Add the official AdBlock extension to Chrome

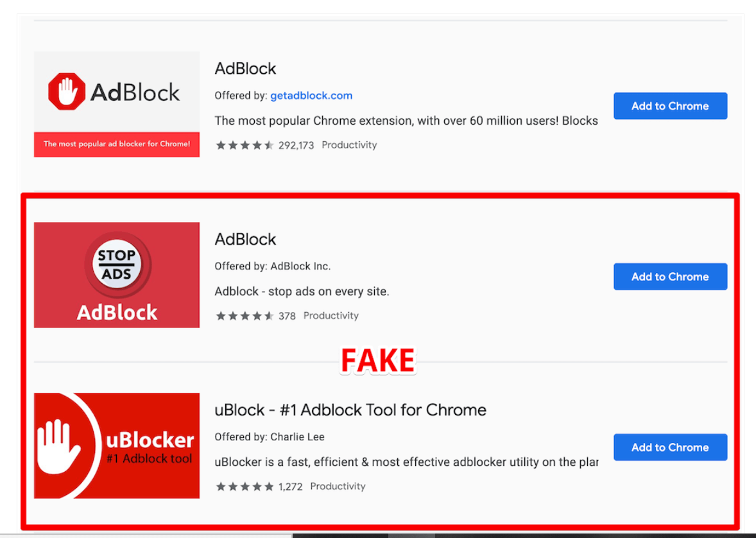[670, 106]
